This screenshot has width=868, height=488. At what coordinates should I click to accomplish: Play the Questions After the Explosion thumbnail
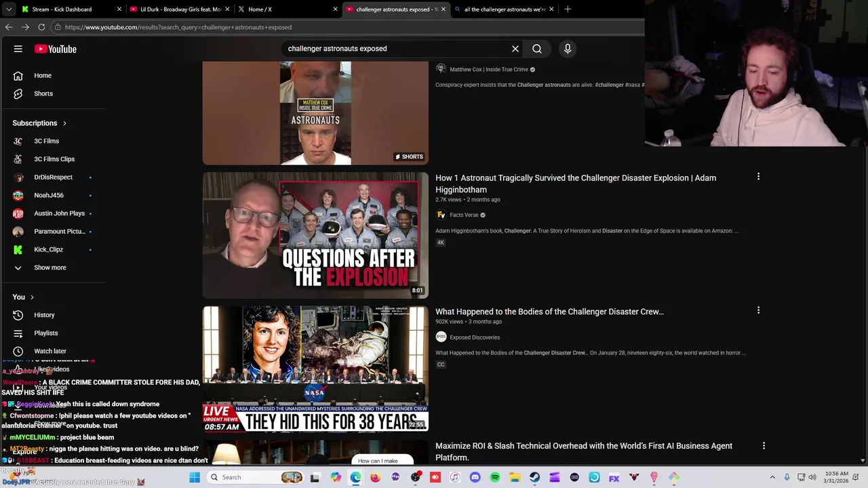click(315, 235)
